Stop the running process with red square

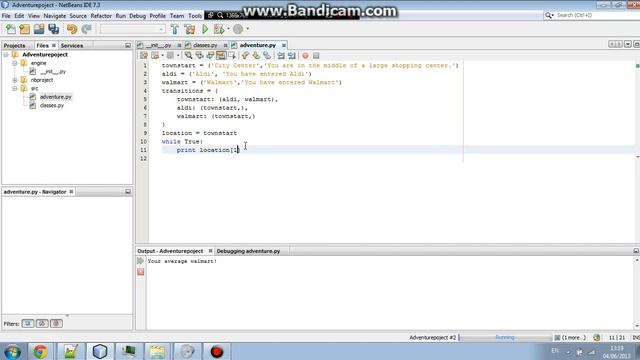pyautogui.click(x=140, y=272)
